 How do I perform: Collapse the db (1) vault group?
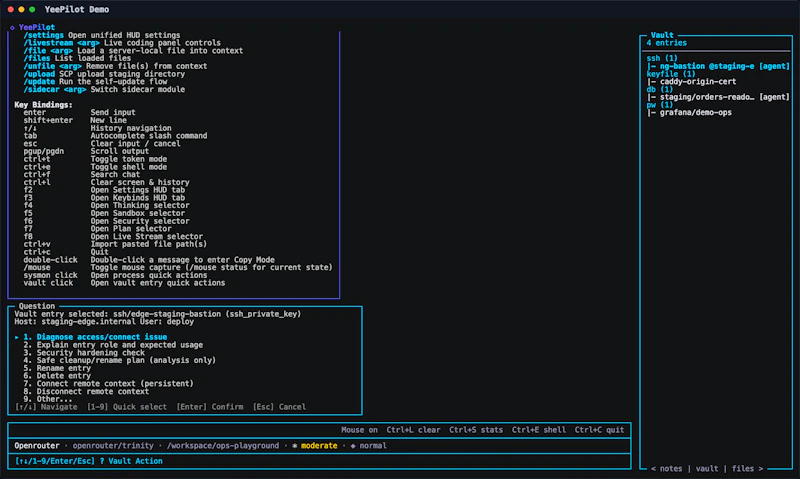coord(660,89)
